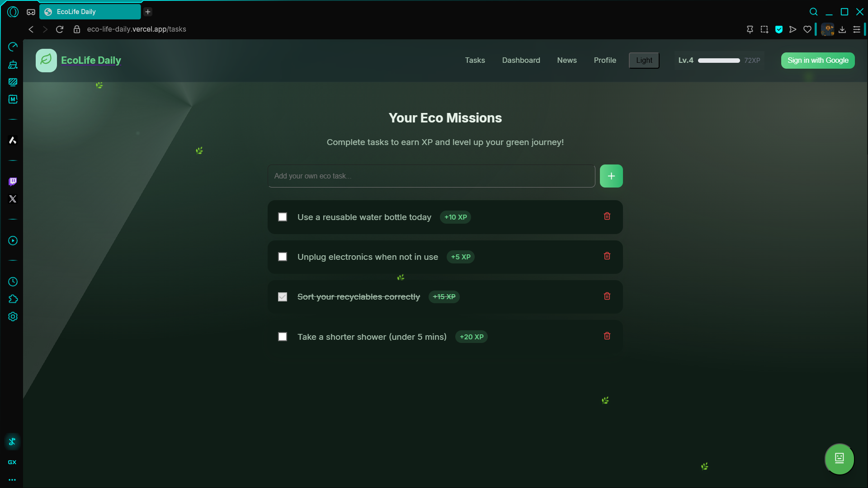Viewport: 868px width, 488px height.
Task: Click the Lv.4 XP progress bar
Action: tap(718, 61)
